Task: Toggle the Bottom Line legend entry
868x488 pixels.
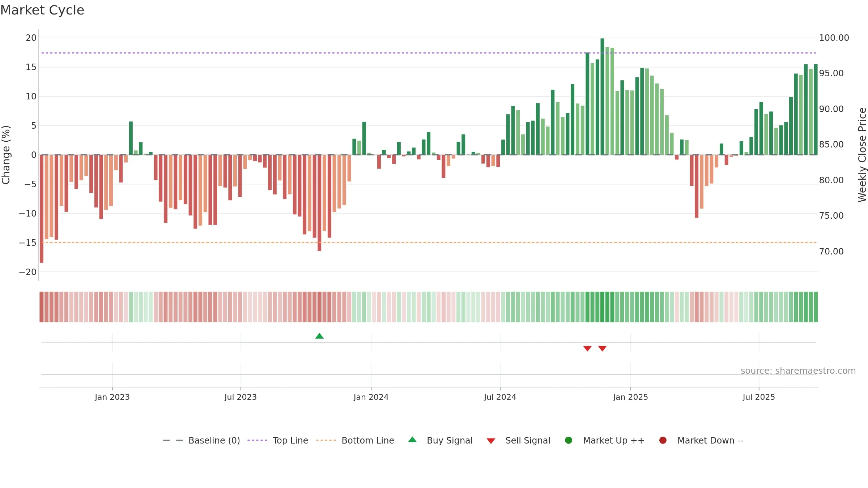Action: pyautogui.click(x=355, y=440)
